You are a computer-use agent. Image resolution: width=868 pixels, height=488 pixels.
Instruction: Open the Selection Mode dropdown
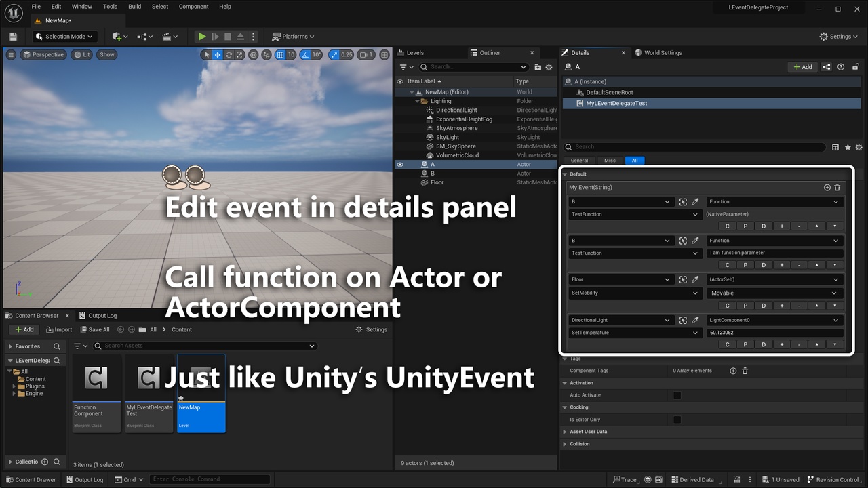pos(64,37)
